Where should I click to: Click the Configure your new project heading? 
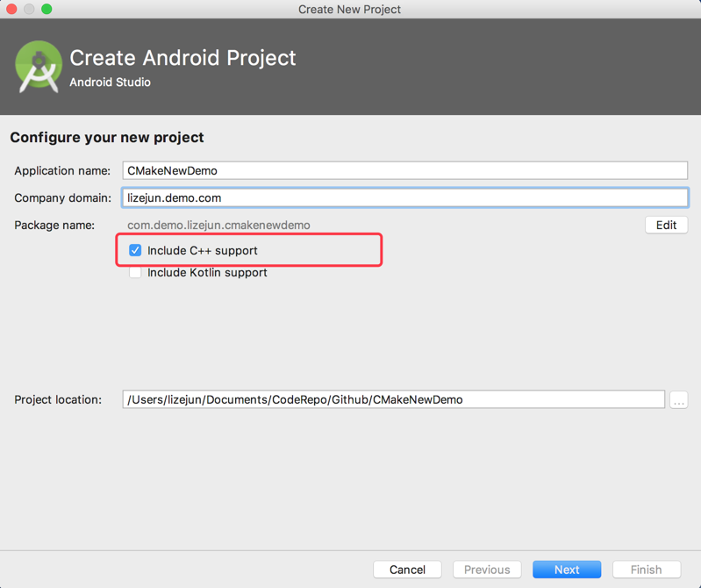click(107, 137)
